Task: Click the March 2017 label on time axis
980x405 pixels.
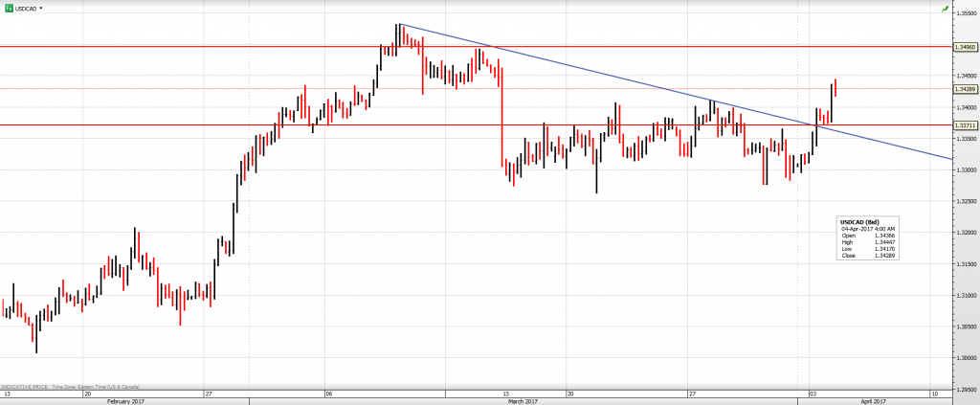Action: [521, 400]
